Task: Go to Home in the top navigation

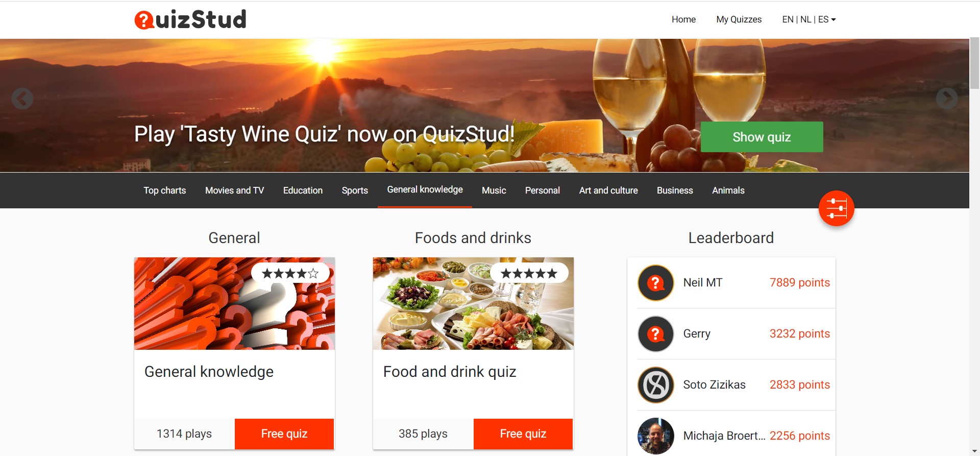Action: point(683,19)
